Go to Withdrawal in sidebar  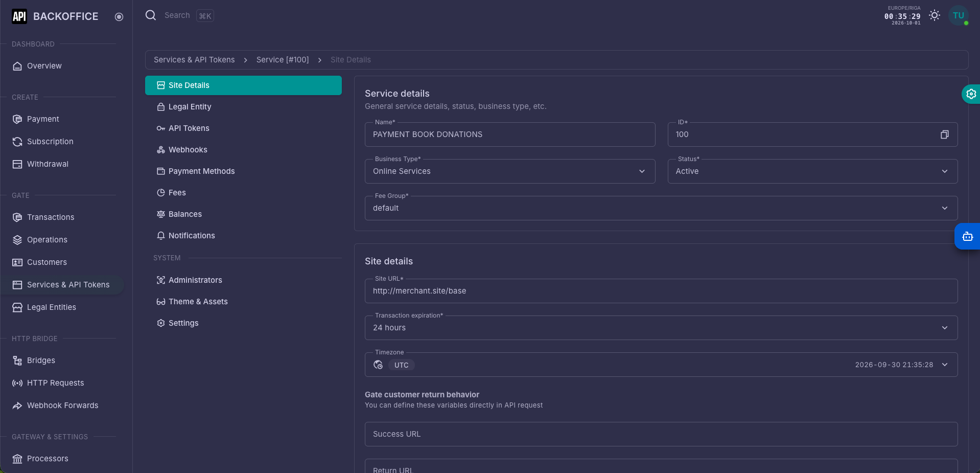(x=61, y=164)
